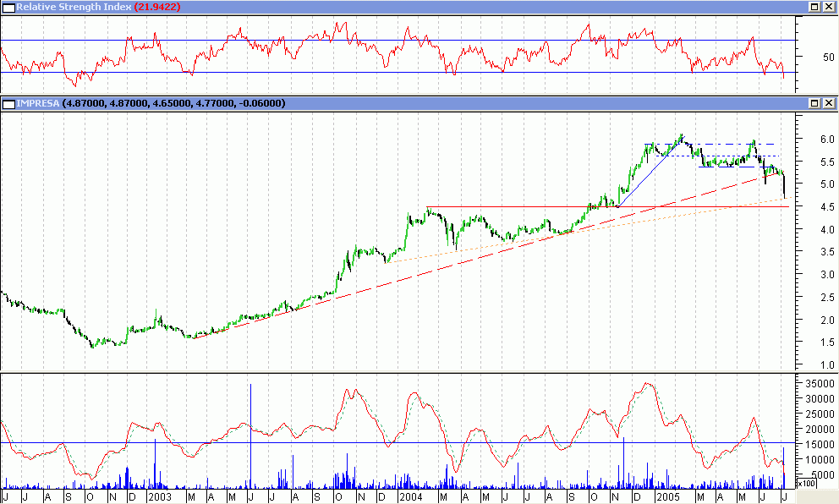
Task: Click the 3.0 price axis label
Action: coord(827,275)
